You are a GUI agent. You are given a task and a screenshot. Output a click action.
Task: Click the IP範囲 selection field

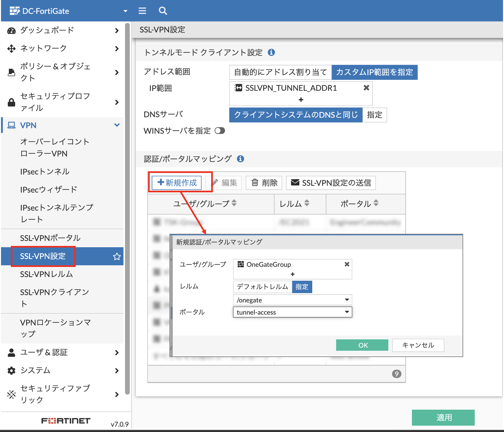click(x=301, y=94)
